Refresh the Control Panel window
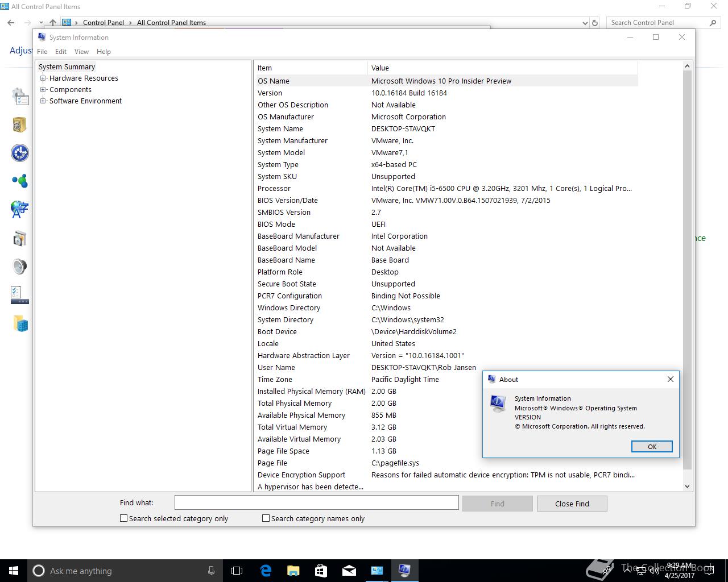This screenshot has height=582, width=728. coord(595,23)
